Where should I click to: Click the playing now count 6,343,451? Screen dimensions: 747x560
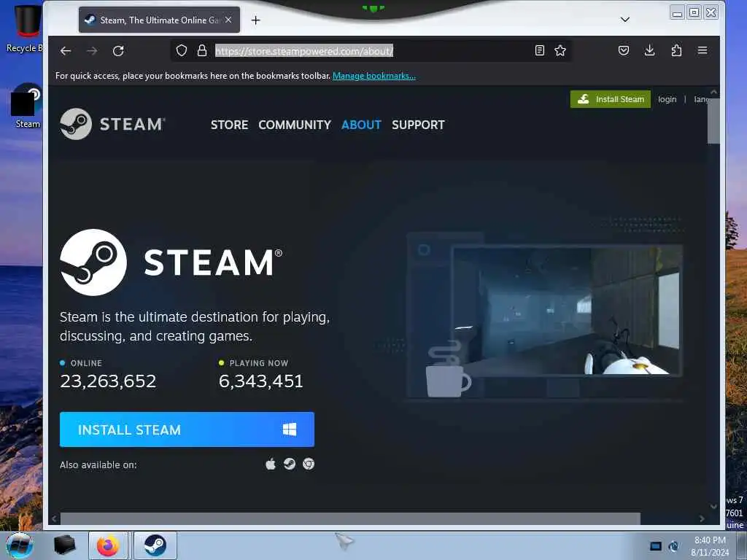pos(260,381)
